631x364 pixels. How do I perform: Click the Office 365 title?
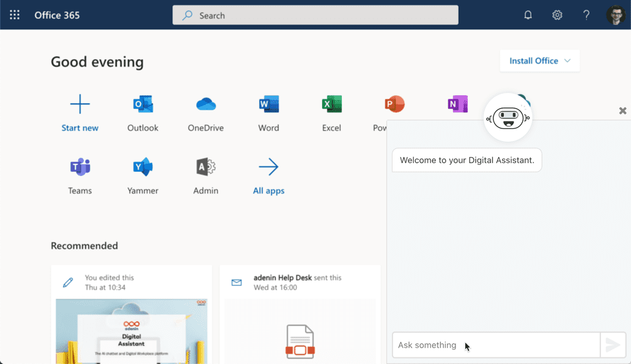57,15
